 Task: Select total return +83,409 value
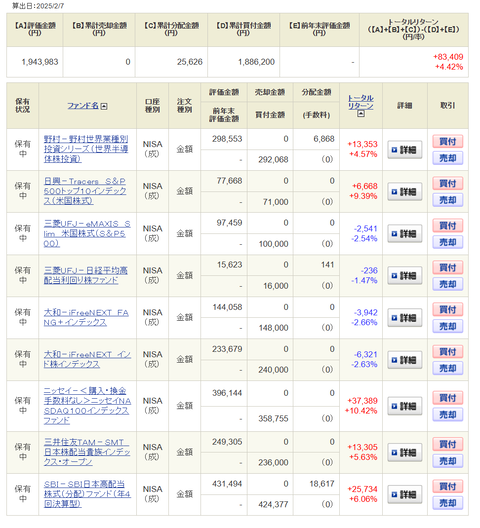click(448, 57)
